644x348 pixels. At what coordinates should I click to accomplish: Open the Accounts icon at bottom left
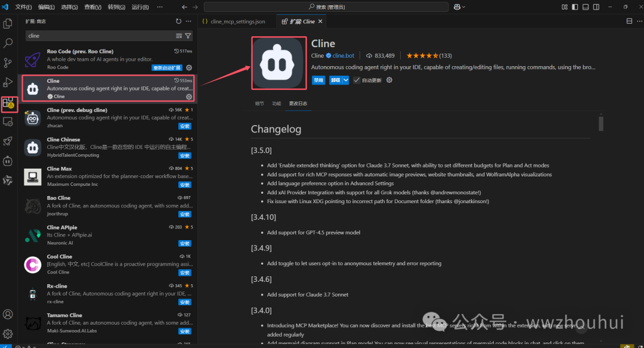tap(8, 314)
